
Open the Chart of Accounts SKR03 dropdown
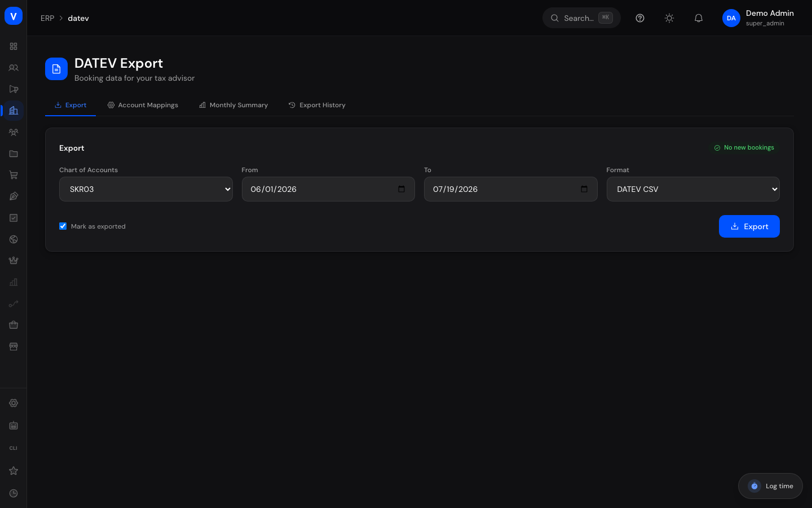146,189
